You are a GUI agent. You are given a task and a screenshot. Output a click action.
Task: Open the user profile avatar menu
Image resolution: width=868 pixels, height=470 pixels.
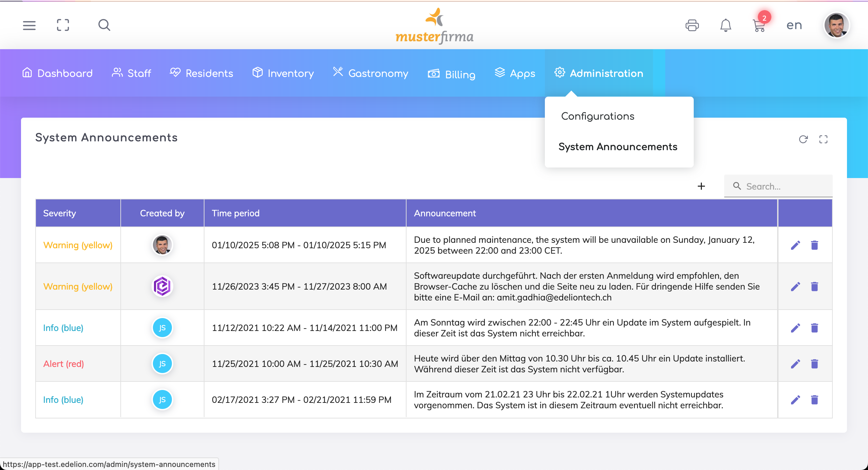(836, 25)
